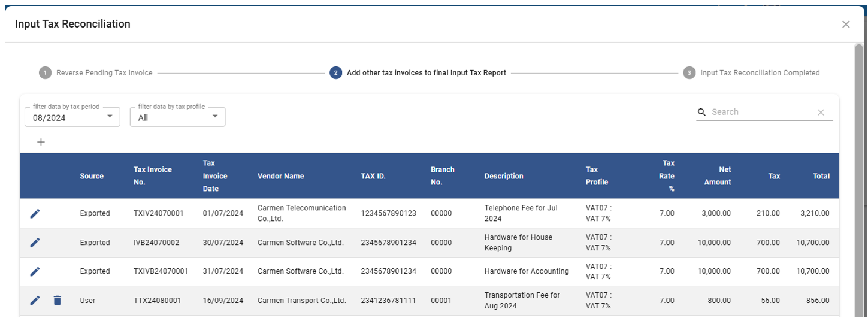Go to step 1 Reverse Pending Tax Invoice
This screenshot has width=868, height=321.
point(96,73)
